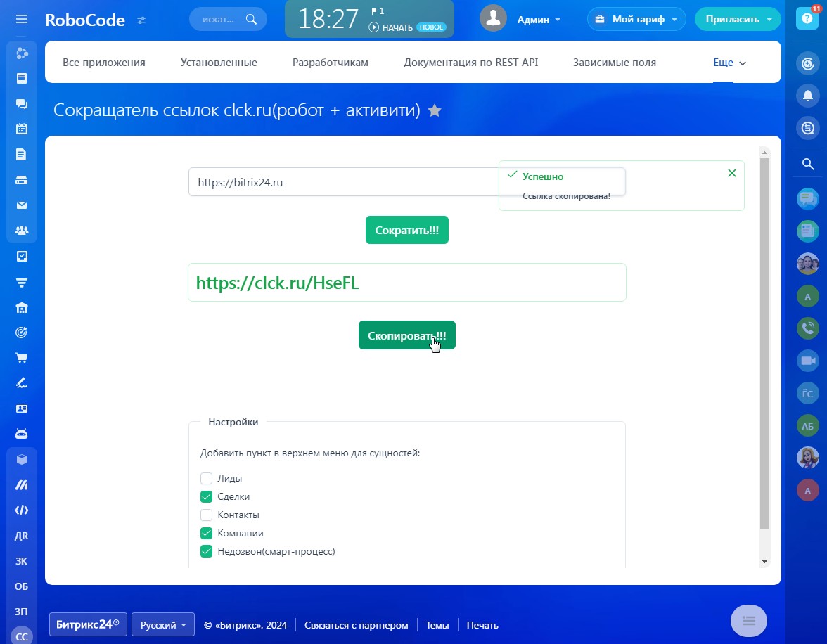
Task: Click the help question mark icon
Action: pos(807,18)
